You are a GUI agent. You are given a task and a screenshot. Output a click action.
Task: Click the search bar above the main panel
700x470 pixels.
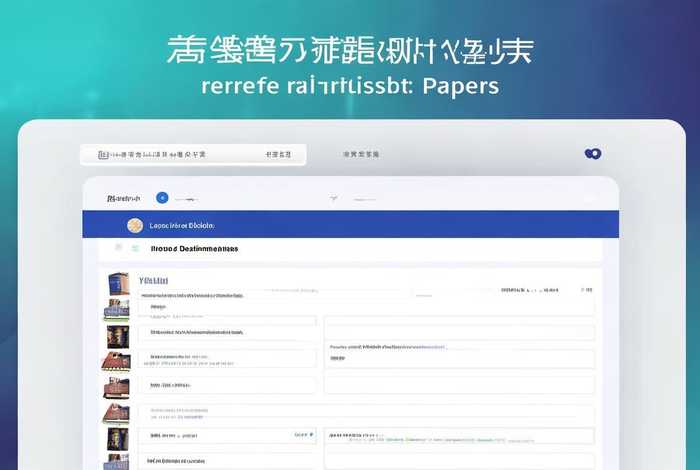tap(193, 154)
